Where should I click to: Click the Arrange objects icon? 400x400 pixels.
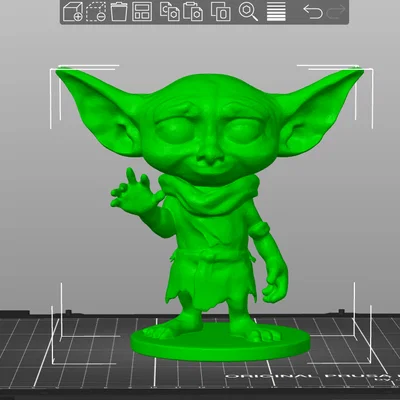pyautogui.click(x=142, y=12)
